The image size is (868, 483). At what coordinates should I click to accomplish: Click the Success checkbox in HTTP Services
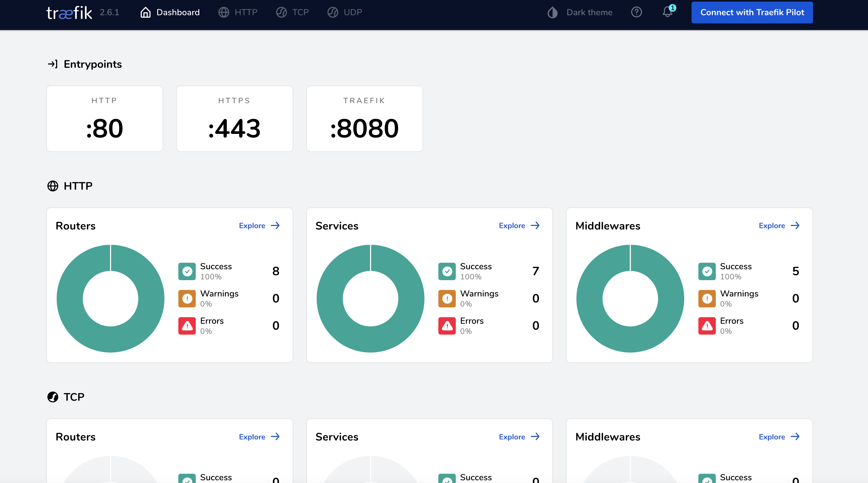(x=447, y=271)
